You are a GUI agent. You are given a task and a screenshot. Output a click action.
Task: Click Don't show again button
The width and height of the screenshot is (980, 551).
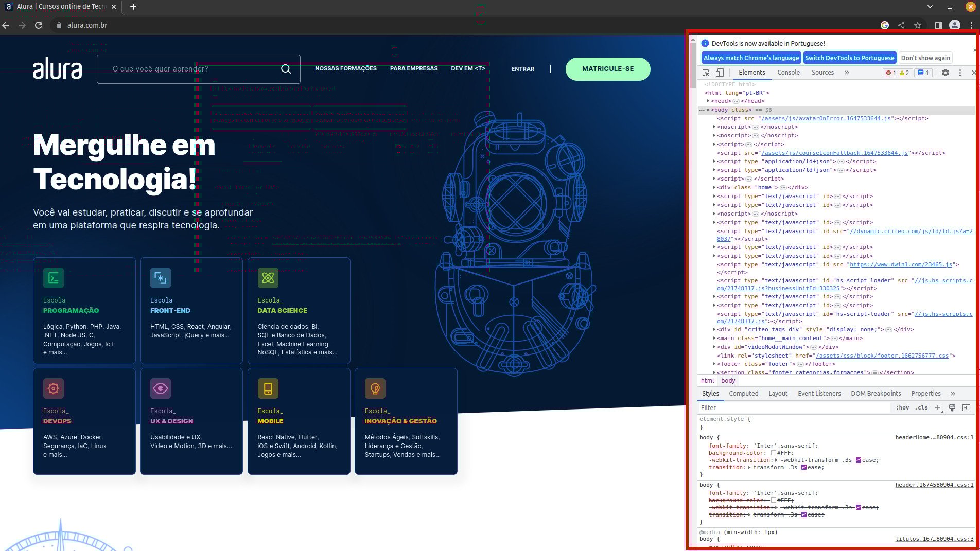click(925, 58)
